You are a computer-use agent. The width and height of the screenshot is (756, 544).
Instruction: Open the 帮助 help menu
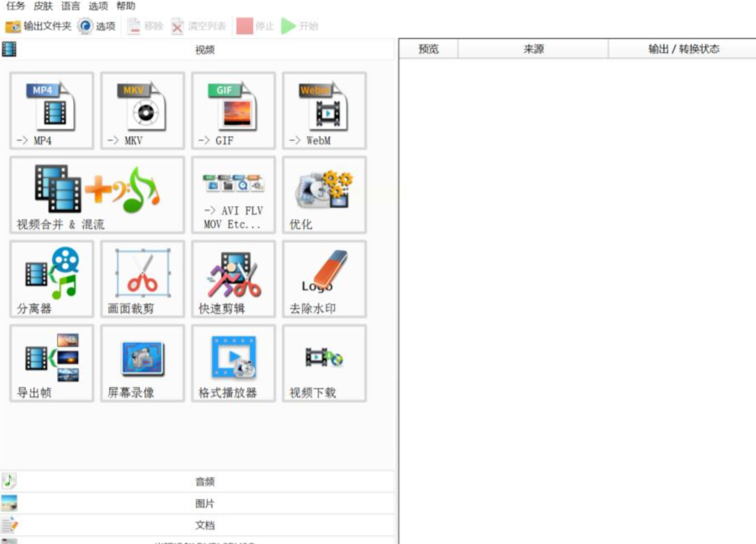[x=126, y=6]
